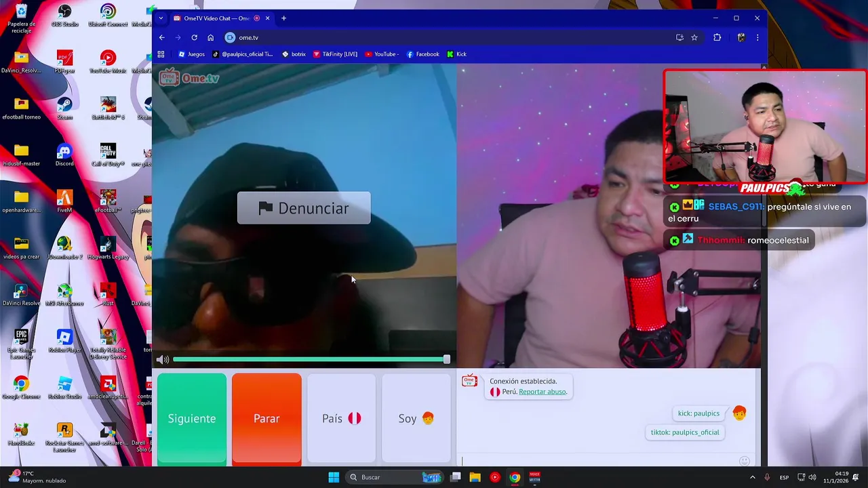Screen dimensions: 868x488
Task: Open Voicemeeter from the taskbar
Action: [534, 477]
